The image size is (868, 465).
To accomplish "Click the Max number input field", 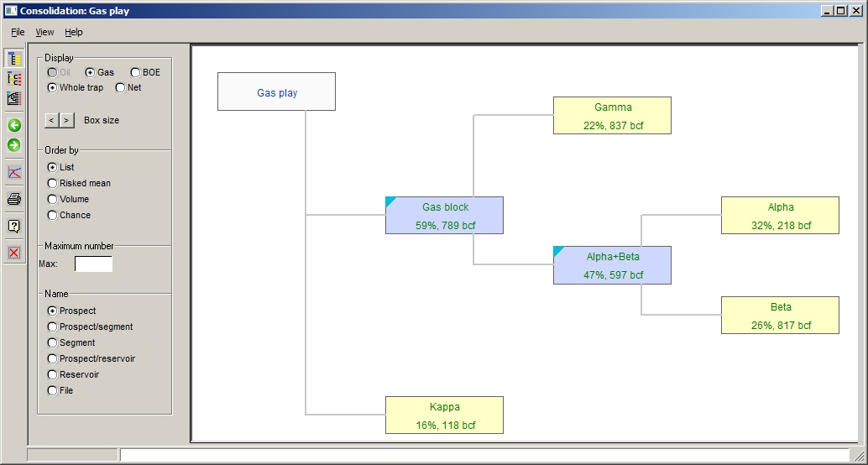I will [93, 264].
